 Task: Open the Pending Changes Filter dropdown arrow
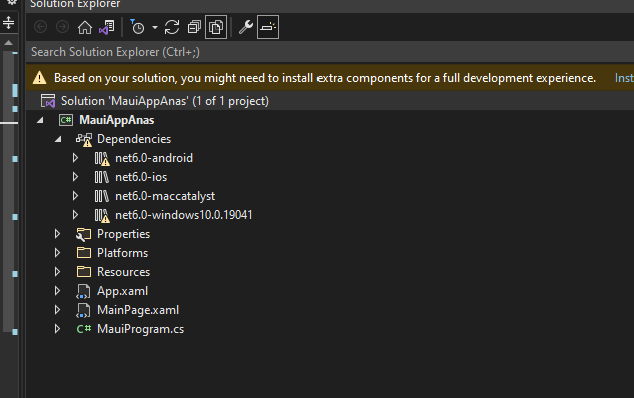click(155, 28)
